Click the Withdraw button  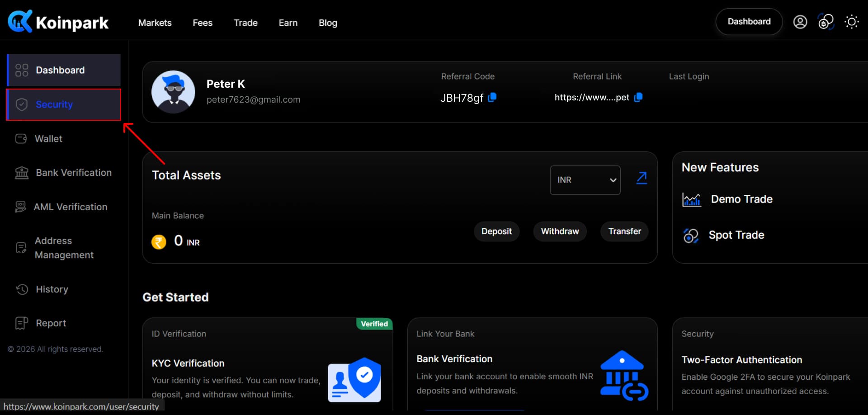click(560, 231)
